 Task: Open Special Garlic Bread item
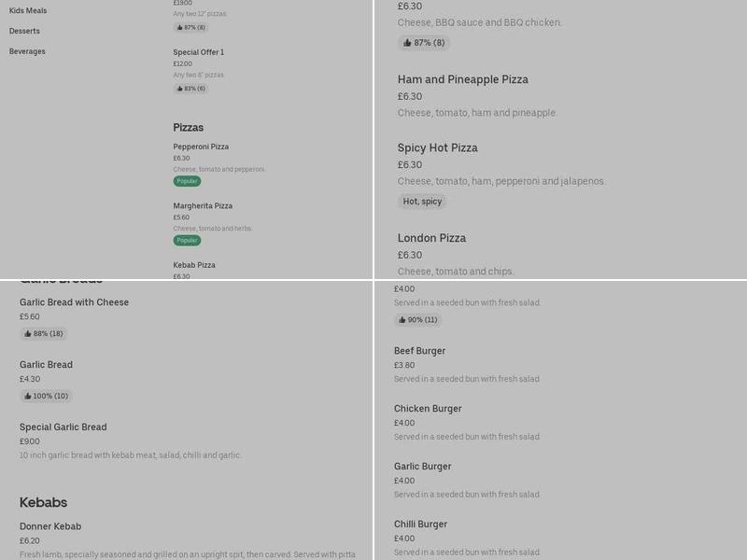tap(63, 427)
